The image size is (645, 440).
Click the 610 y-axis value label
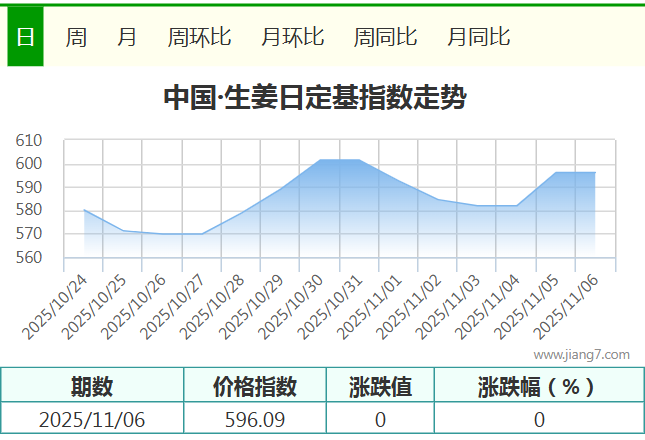(x=28, y=141)
